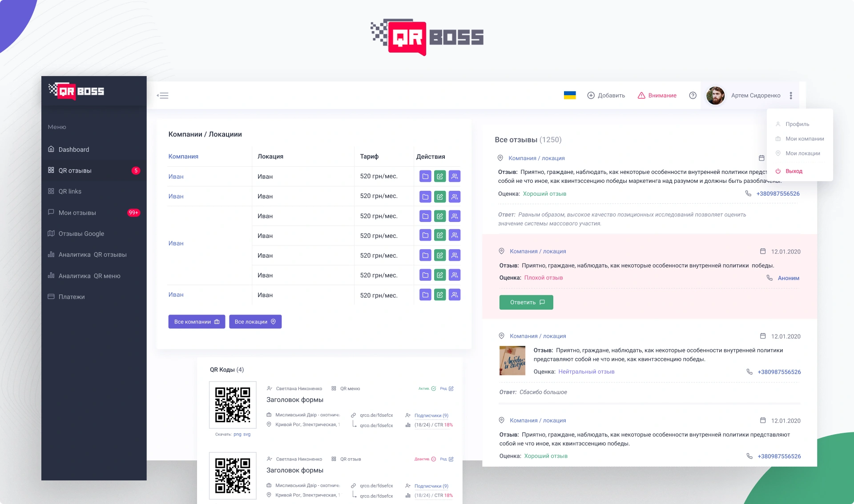Open QR links in the sidebar
The width and height of the screenshot is (854, 504).
click(x=70, y=191)
